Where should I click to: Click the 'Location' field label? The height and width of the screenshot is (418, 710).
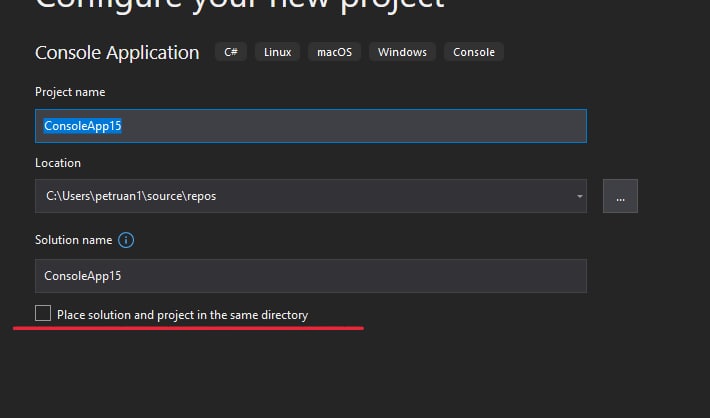(58, 163)
